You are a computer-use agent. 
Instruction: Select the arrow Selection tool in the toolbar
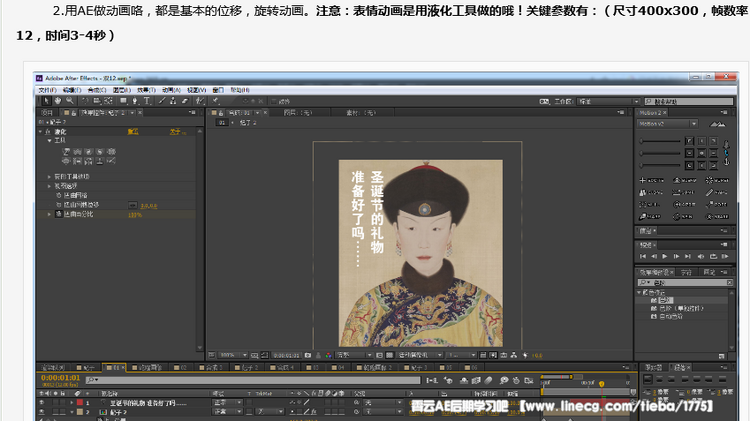click(46, 101)
